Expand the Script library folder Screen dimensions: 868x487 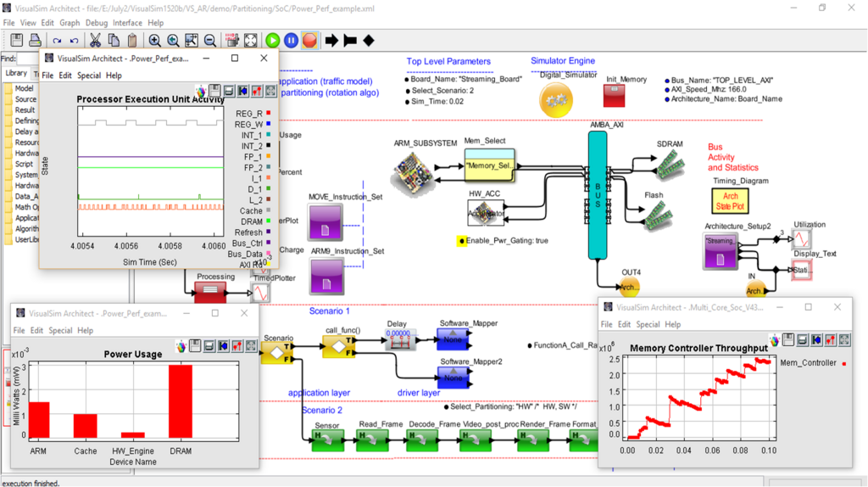(x=19, y=164)
